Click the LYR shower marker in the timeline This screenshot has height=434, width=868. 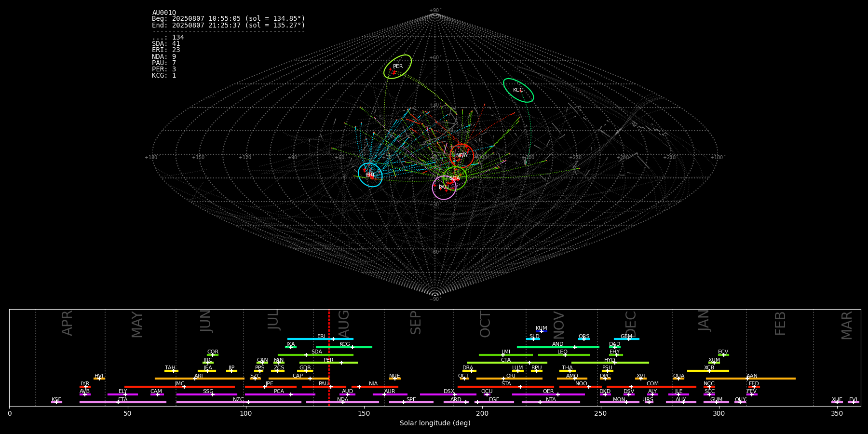coord(85,386)
